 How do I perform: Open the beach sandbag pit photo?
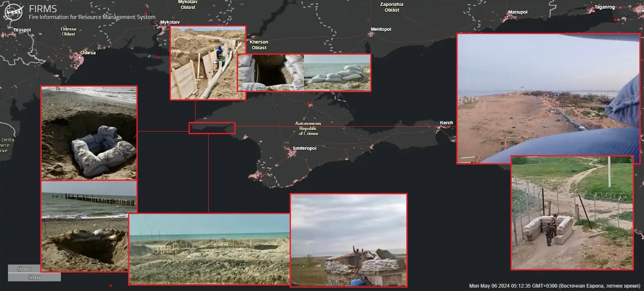[x=89, y=133]
